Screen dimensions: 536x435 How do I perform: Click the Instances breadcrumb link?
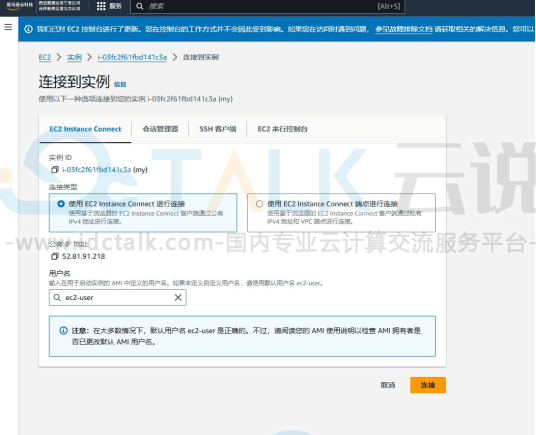click(x=75, y=57)
